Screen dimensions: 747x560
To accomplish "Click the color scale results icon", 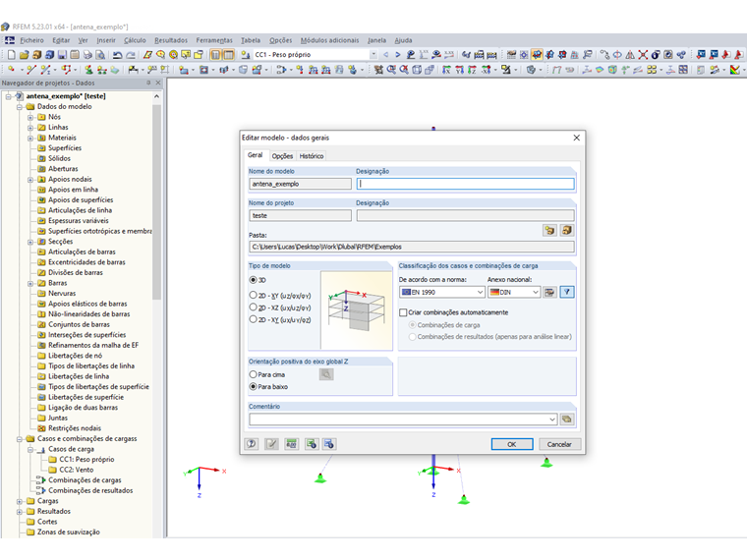I will pos(735,70).
